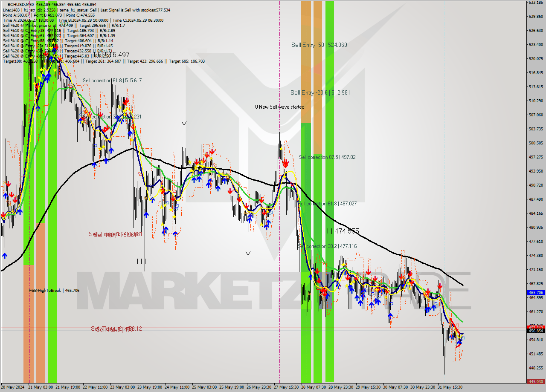Click 'Sell correction 61.8 | 515.617' label
Image resolution: width=546 pixels, height=392 pixels.
pyautogui.click(x=112, y=80)
